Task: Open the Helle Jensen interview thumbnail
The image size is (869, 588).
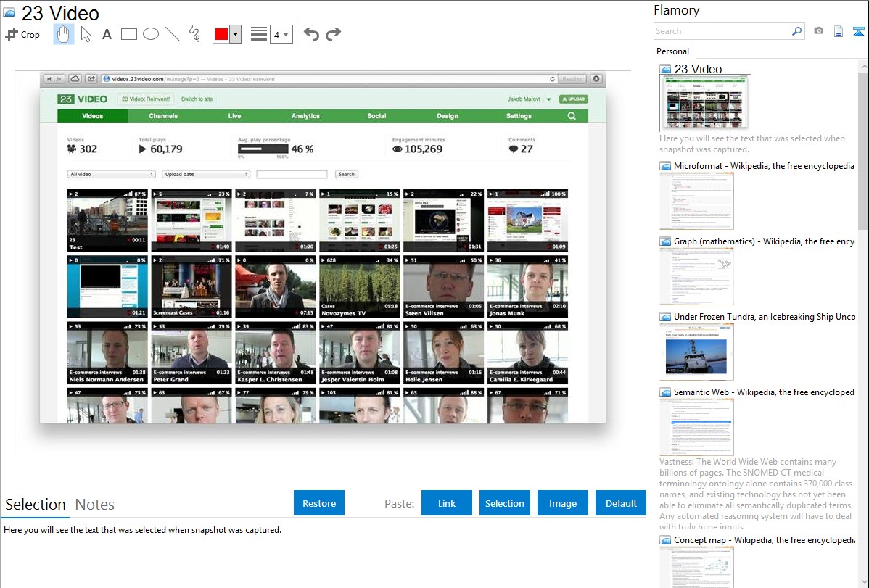Action: [x=443, y=353]
